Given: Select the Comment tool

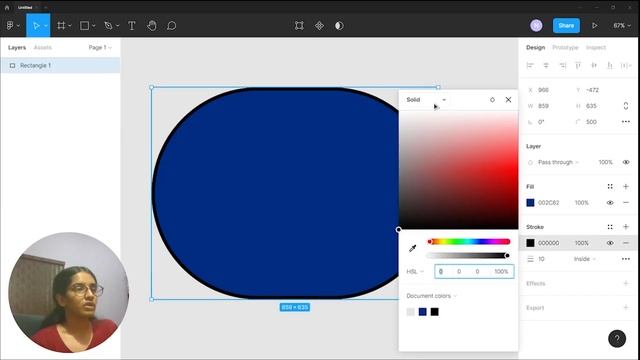Looking at the screenshot, I should point(171,25).
